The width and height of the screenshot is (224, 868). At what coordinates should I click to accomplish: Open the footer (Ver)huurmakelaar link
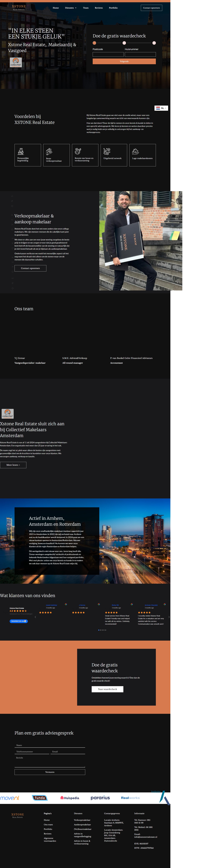click(83, 829)
